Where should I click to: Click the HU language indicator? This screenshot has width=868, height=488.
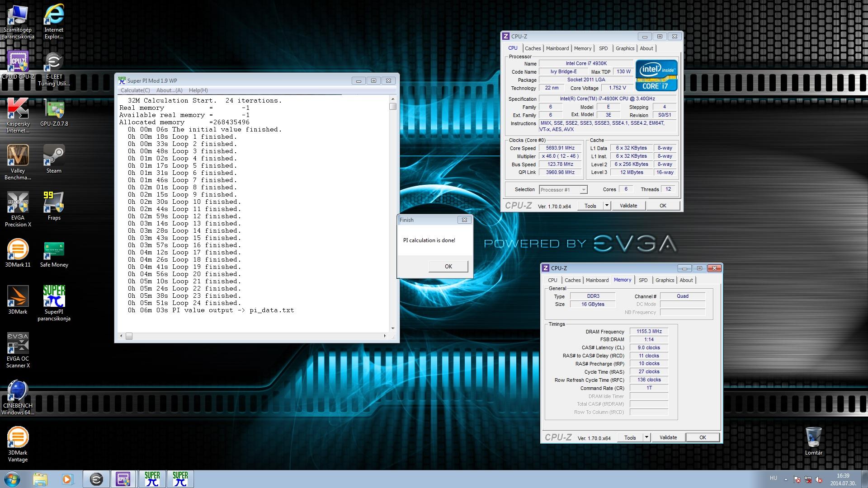coord(774,478)
